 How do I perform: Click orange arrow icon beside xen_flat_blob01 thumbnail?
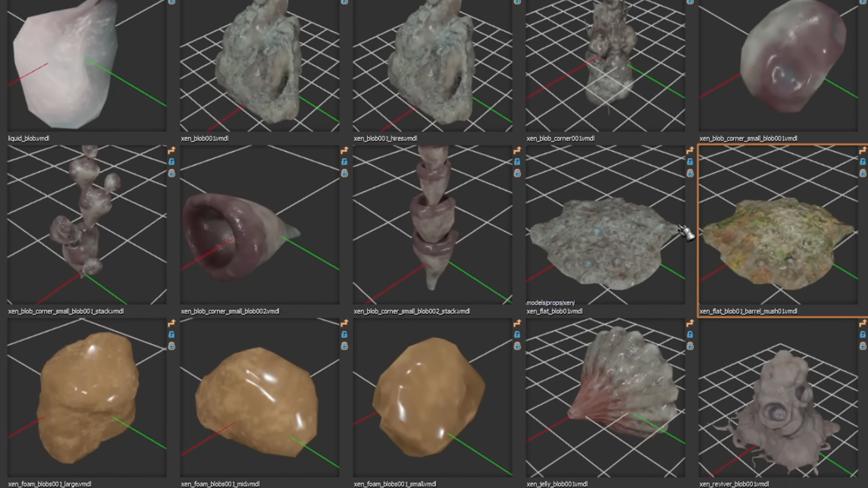(x=690, y=150)
